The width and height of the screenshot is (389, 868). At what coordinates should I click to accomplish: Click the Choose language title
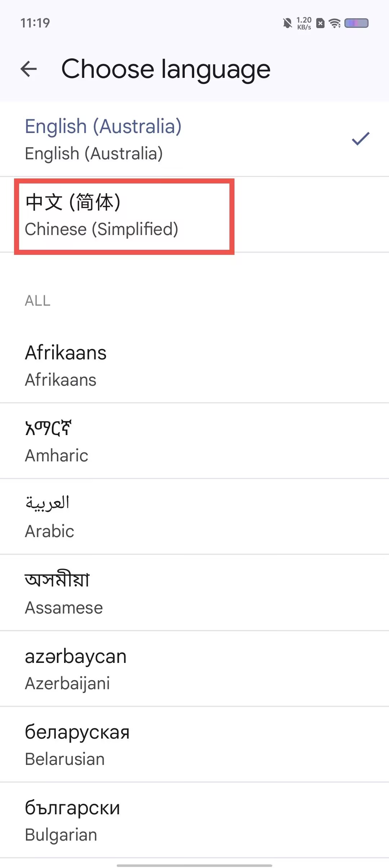(166, 69)
